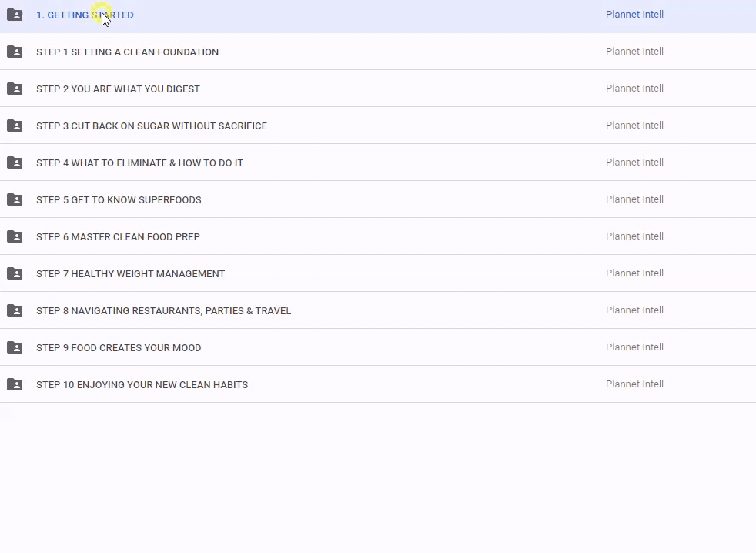The height and width of the screenshot is (553, 756).
Task: Select STEP 2 YOU ARE WHAT YOU DIGEST
Action: pos(118,89)
